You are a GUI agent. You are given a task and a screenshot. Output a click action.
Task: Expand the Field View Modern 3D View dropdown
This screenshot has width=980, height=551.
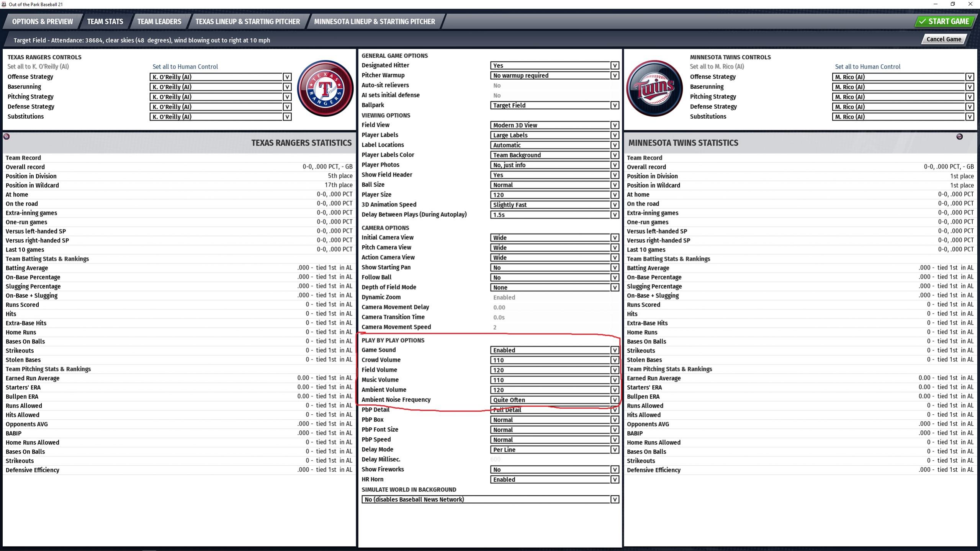550,125
